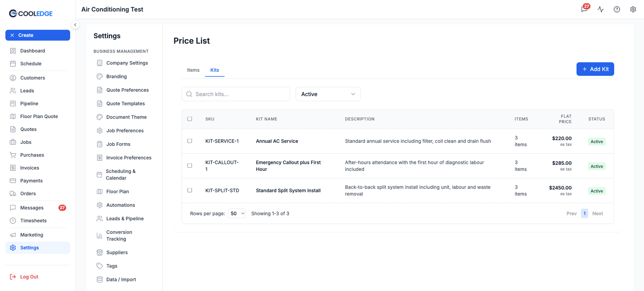Open the help question mark icon
This screenshot has width=644, height=291.
point(617,9)
